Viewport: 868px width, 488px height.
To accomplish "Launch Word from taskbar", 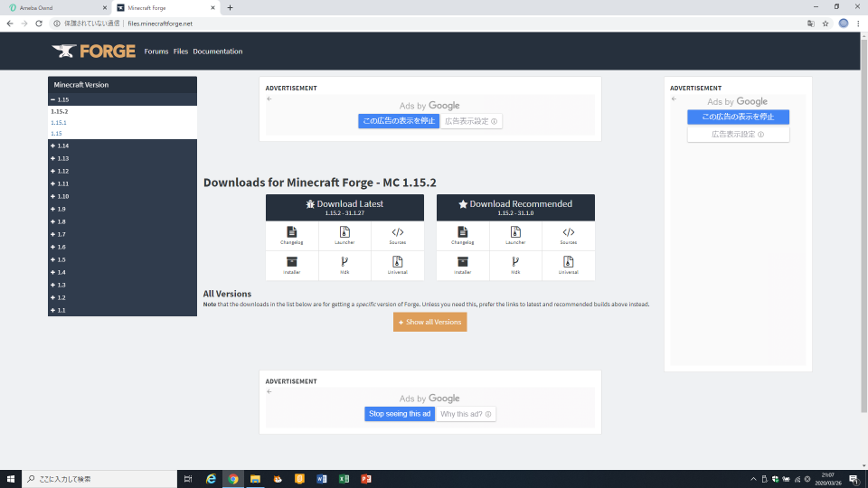I will tap(322, 479).
